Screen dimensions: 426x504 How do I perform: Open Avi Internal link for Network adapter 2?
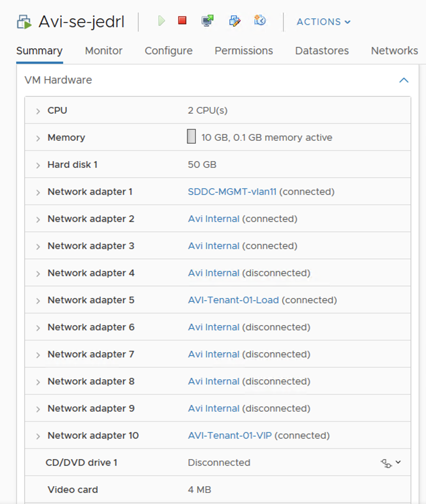pyautogui.click(x=214, y=219)
